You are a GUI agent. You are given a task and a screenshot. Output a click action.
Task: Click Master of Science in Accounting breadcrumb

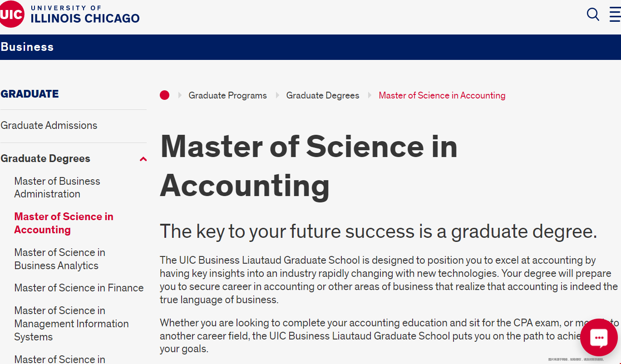[442, 95]
